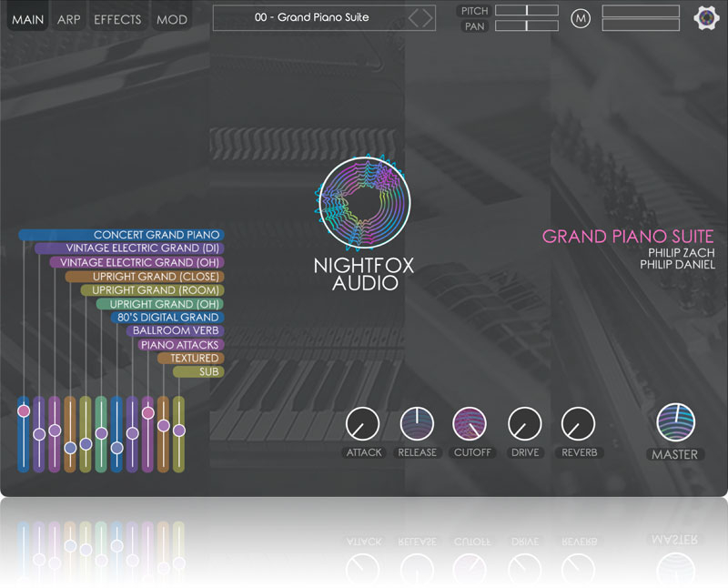Click the Cutoff knob
The width and height of the screenshot is (728, 588).
(x=470, y=423)
